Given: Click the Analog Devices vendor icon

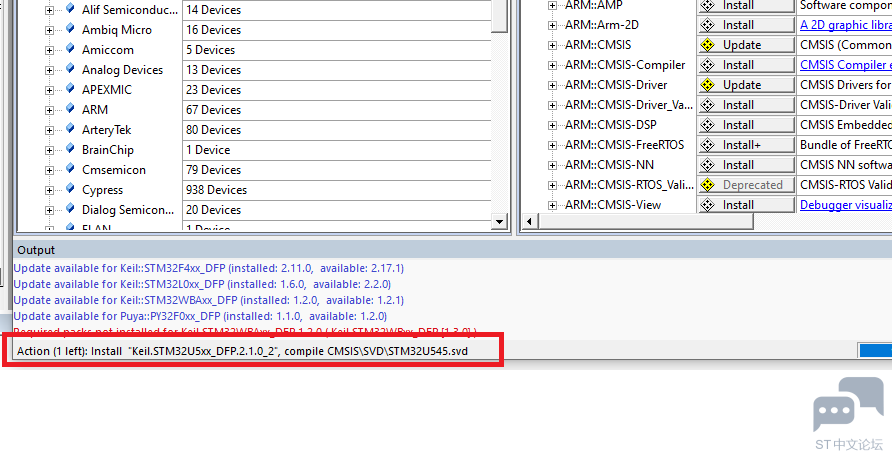Looking at the screenshot, I should pos(70,68).
